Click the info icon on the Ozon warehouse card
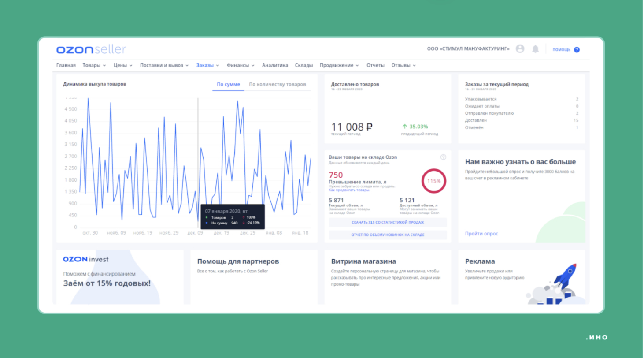The image size is (644, 358). coord(443,157)
